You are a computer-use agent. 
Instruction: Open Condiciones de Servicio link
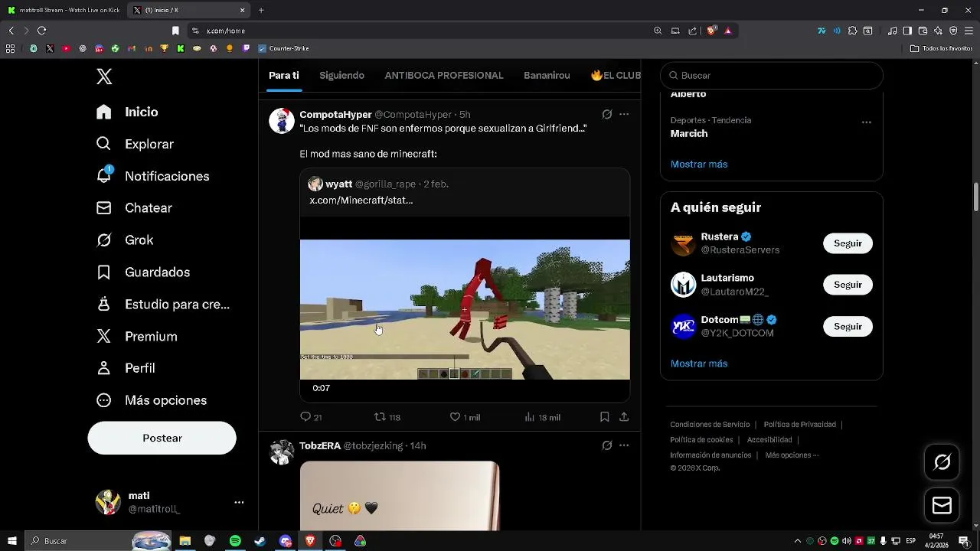pyautogui.click(x=710, y=424)
